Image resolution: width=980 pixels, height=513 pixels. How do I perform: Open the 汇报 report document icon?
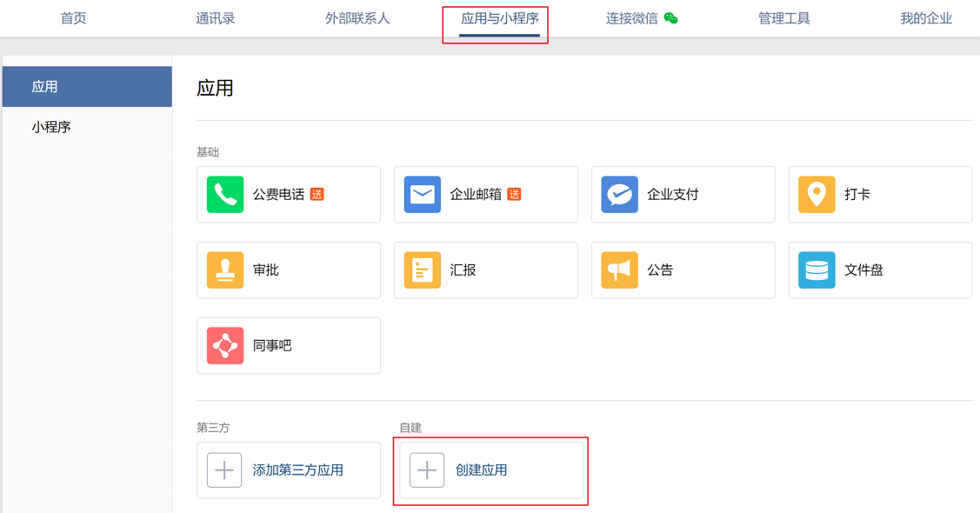pos(423,270)
